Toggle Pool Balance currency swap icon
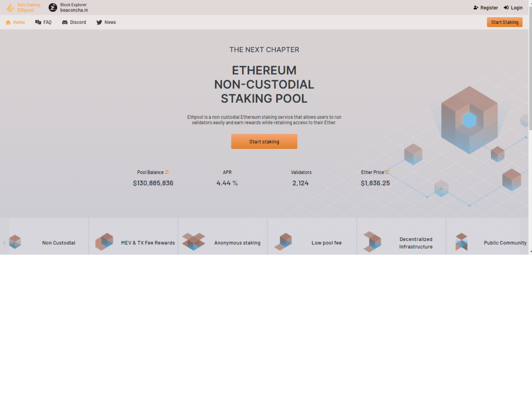Image resolution: width=532 pixels, height=399 pixels. point(167,172)
